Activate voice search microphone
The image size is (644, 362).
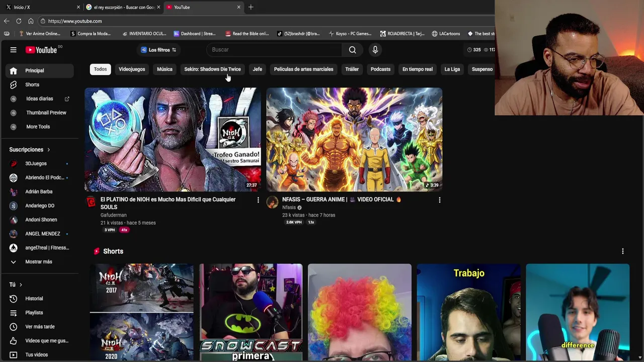point(375,50)
